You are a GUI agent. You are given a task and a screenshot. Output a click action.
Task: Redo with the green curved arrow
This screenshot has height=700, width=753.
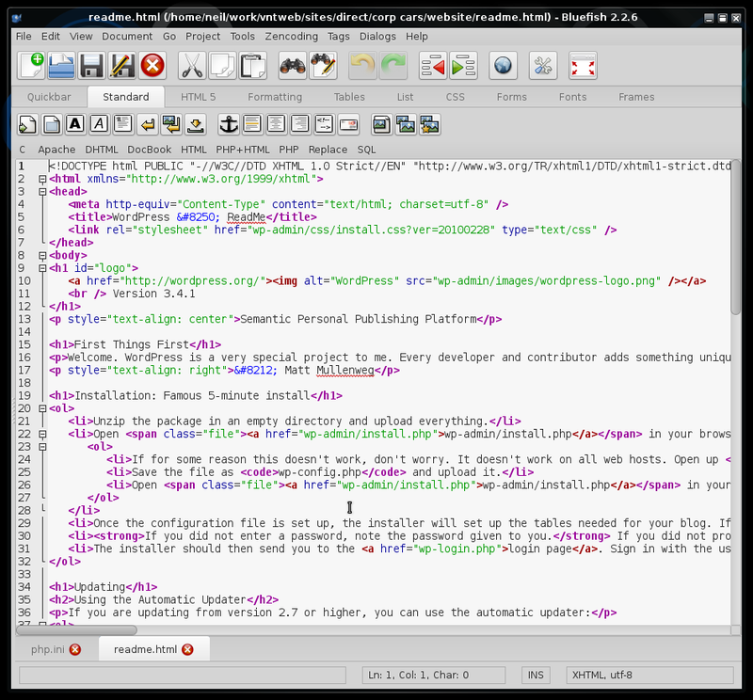point(393,66)
